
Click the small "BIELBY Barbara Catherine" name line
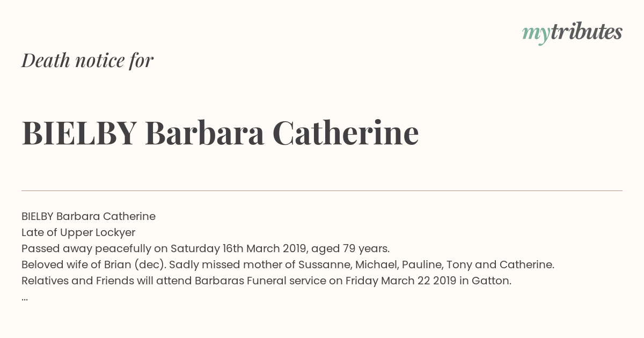pos(89,216)
